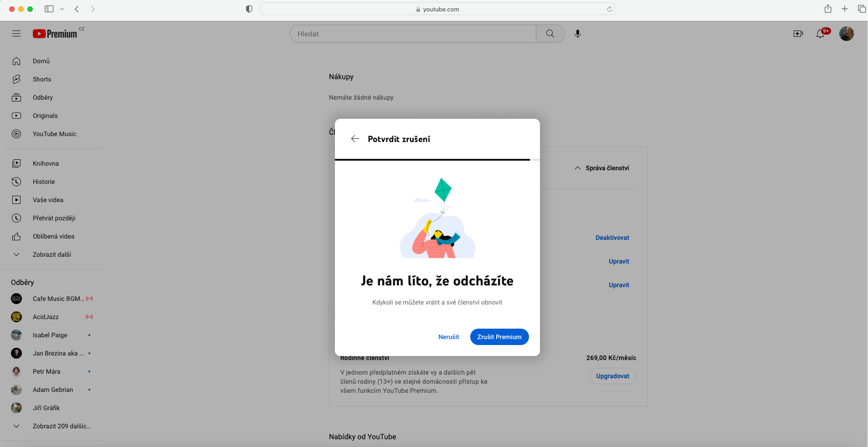Click the search magnifier button

click(550, 34)
